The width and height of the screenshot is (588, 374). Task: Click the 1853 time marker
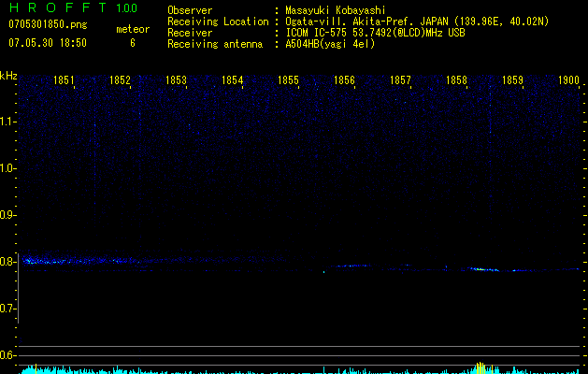[x=176, y=80]
